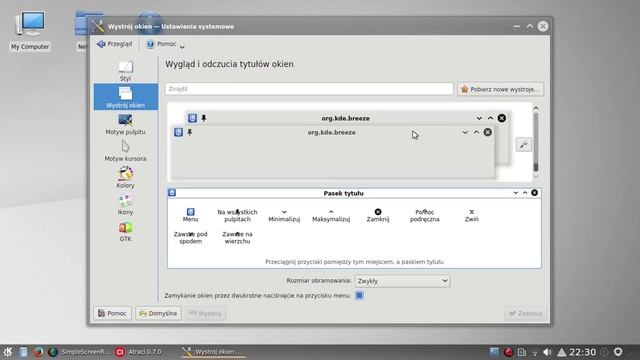
Task: Pick the Zamknij button item
Action: point(378,216)
